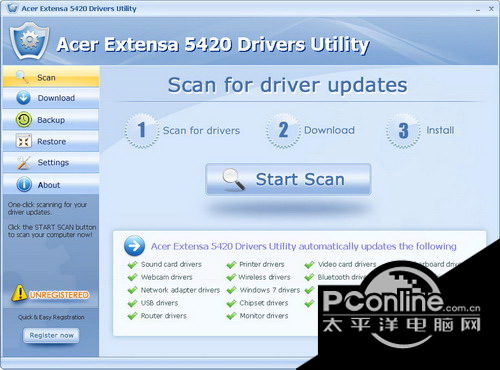Click the yellow warning unregistered icon
The height and width of the screenshot is (370, 500).
(19, 293)
